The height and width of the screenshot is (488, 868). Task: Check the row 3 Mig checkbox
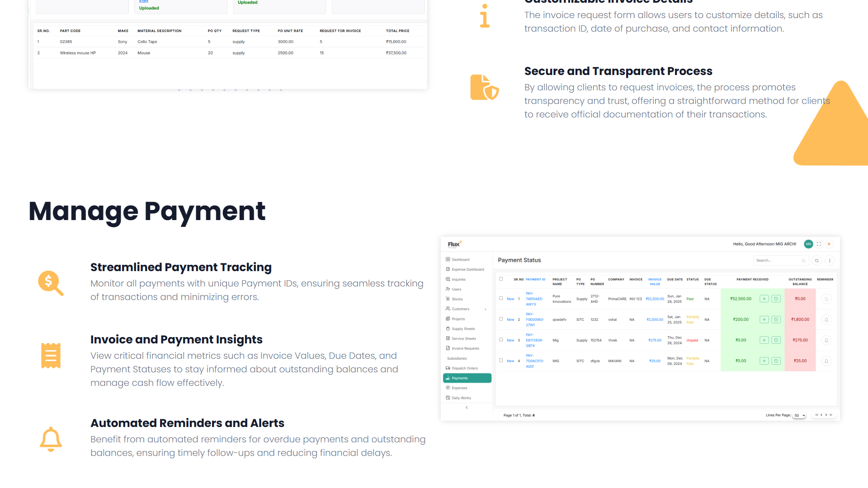(501, 340)
